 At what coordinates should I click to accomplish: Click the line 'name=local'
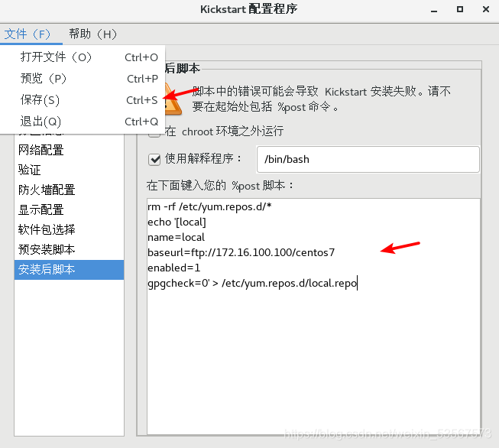(176, 237)
